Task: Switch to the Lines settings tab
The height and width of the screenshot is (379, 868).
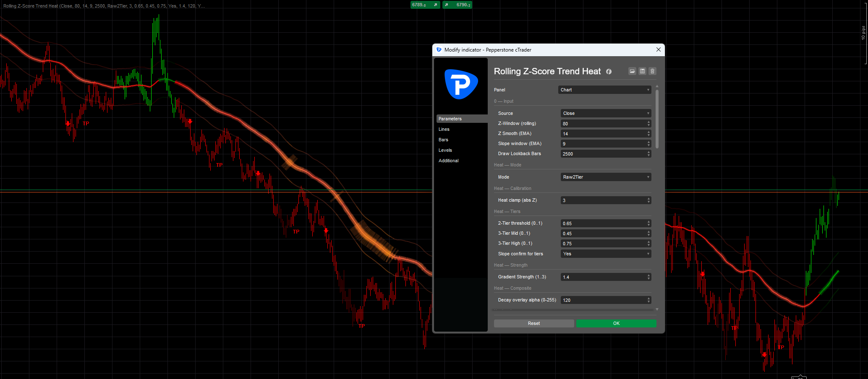Action: click(x=444, y=129)
